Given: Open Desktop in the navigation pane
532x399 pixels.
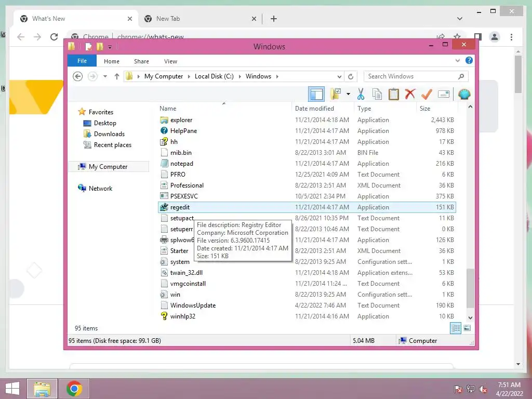Looking at the screenshot, I should point(105,123).
